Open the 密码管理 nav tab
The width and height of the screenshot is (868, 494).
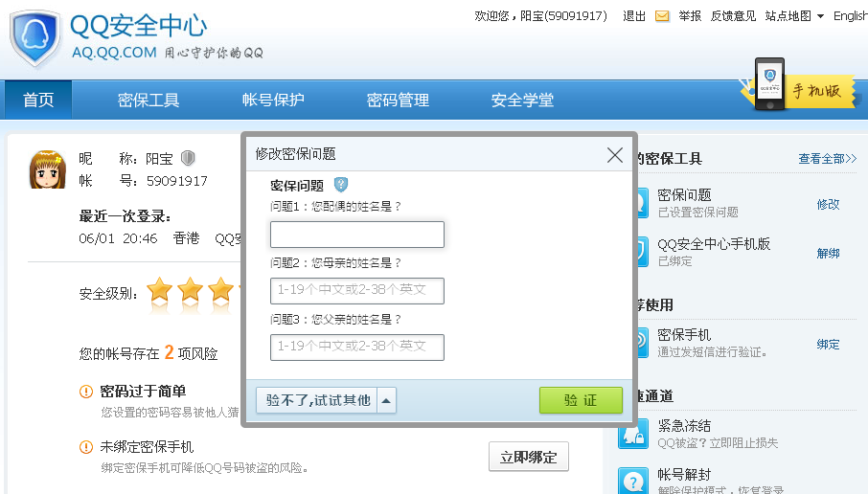click(398, 100)
